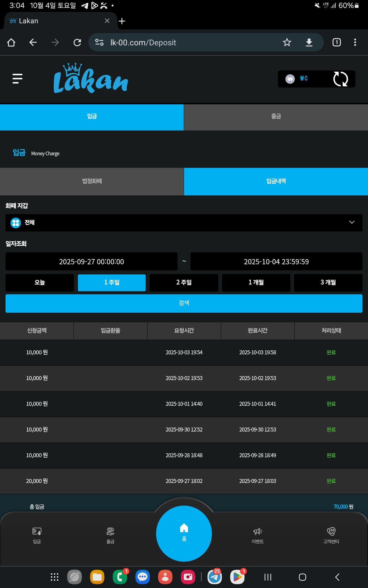
Task: Select the 1 개월 date range option
Action: point(256,282)
